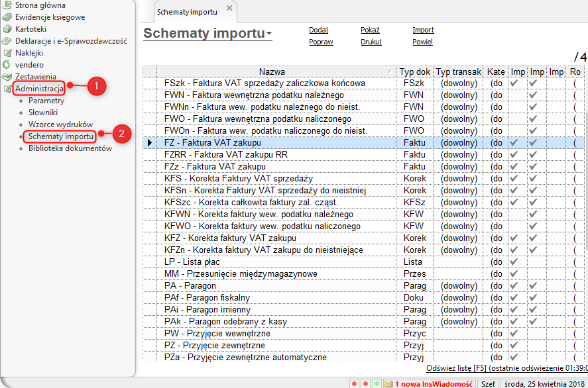Open the Wzorce wydruków submenu item
588x388 pixels.
pyautogui.click(x=60, y=124)
